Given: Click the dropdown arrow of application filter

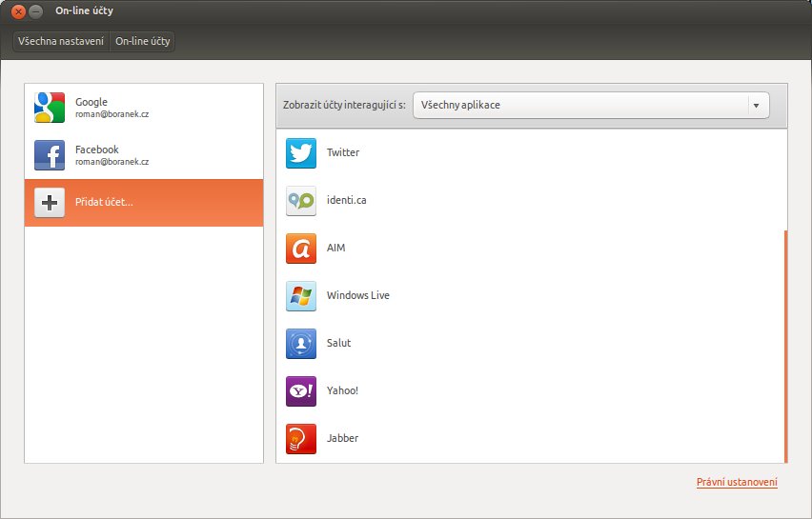Looking at the screenshot, I should click(x=756, y=106).
